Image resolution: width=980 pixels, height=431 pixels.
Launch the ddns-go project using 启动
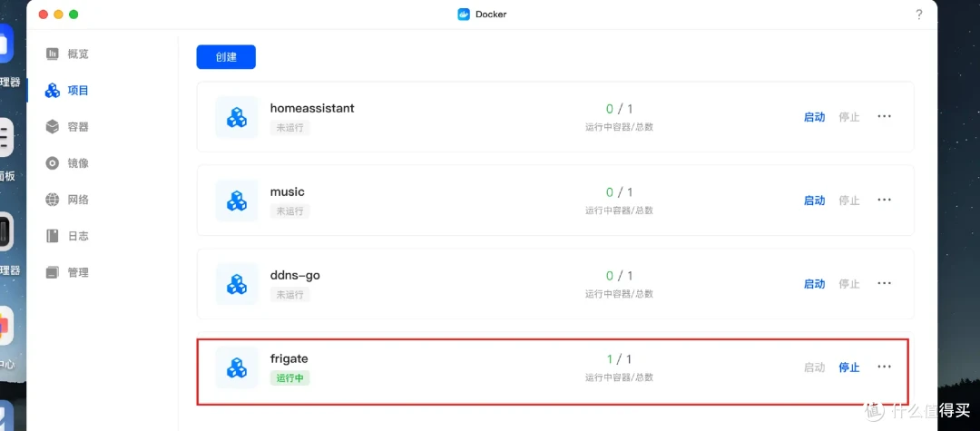pos(814,284)
